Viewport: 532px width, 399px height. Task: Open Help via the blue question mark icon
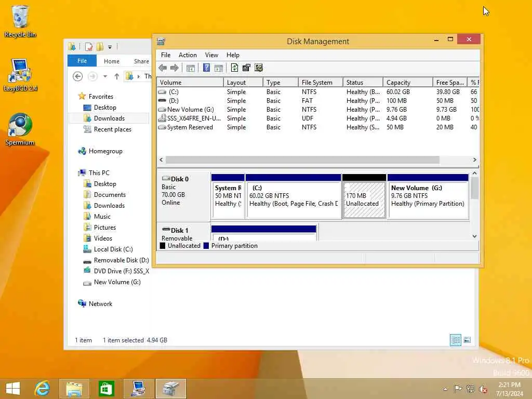206,68
